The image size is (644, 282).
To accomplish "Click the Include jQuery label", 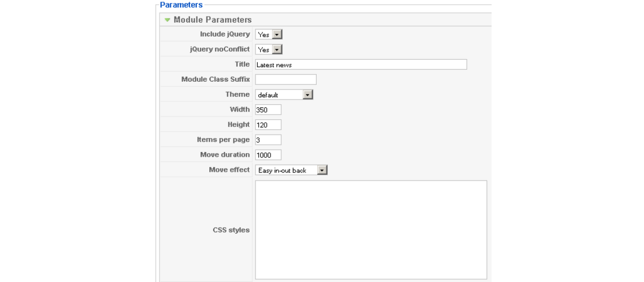I will pos(225,34).
